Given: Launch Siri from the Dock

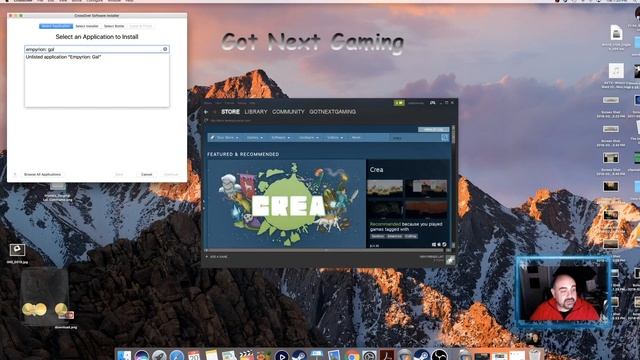Looking at the screenshot, I should 142,356.
